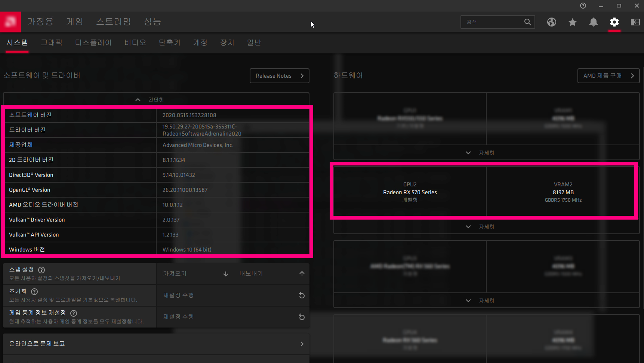Expand 자세히 under the GPU2 Radeon RX 570 card
The height and width of the screenshot is (363, 644).
click(486, 227)
